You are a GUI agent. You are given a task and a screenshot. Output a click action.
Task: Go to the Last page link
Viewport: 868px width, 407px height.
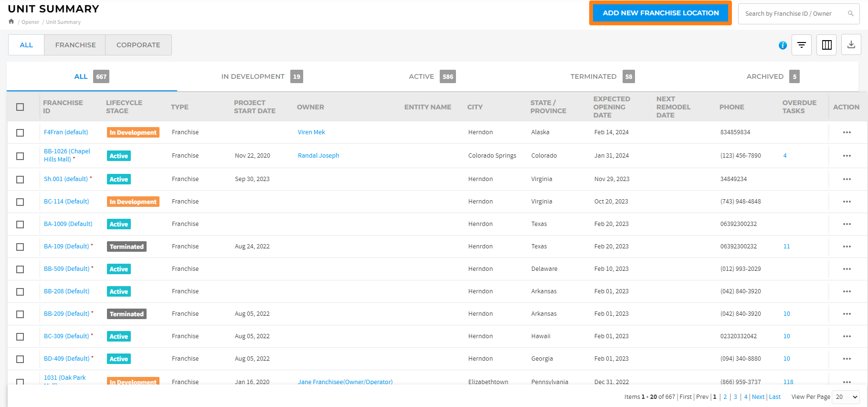[775, 397]
